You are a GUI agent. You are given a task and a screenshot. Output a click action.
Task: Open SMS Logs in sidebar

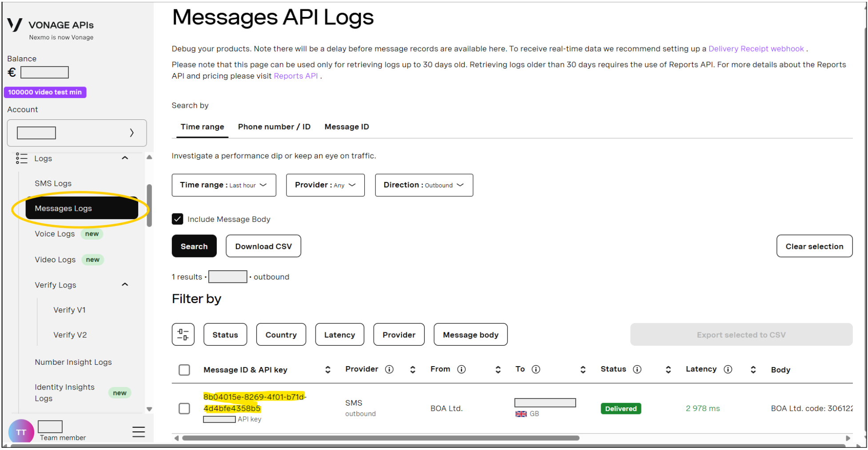pyautogui.click(x=53, y=183)
